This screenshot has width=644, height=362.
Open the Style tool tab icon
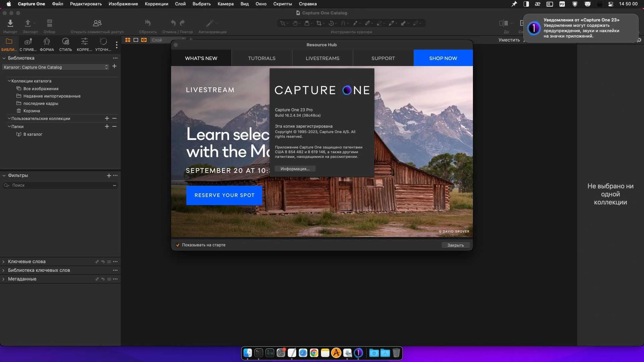(x=65, y=42)
